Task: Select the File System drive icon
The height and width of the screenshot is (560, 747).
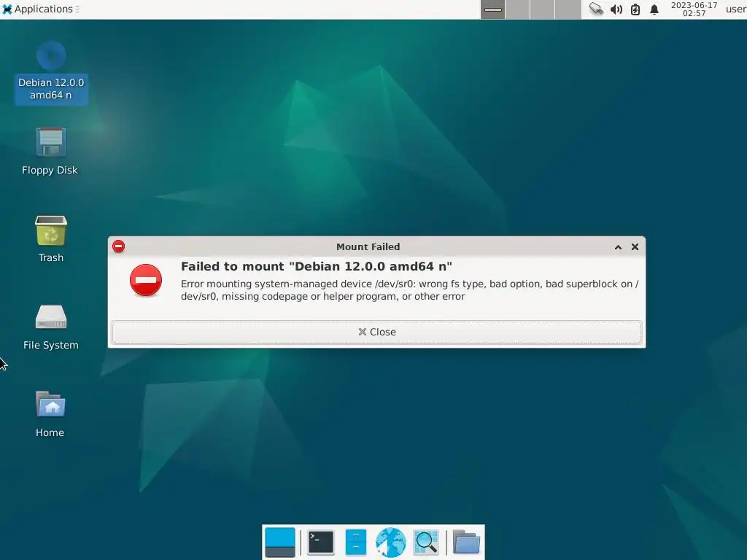Action: [x=51, y=317]
